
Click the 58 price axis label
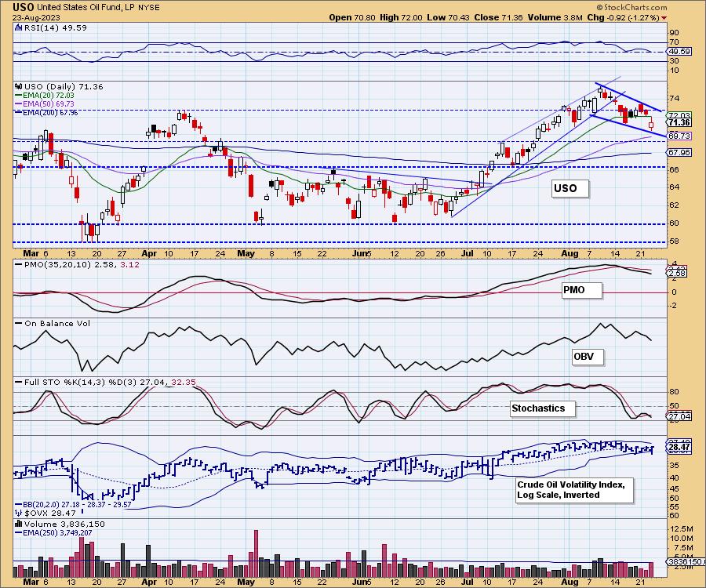[674, 241]
